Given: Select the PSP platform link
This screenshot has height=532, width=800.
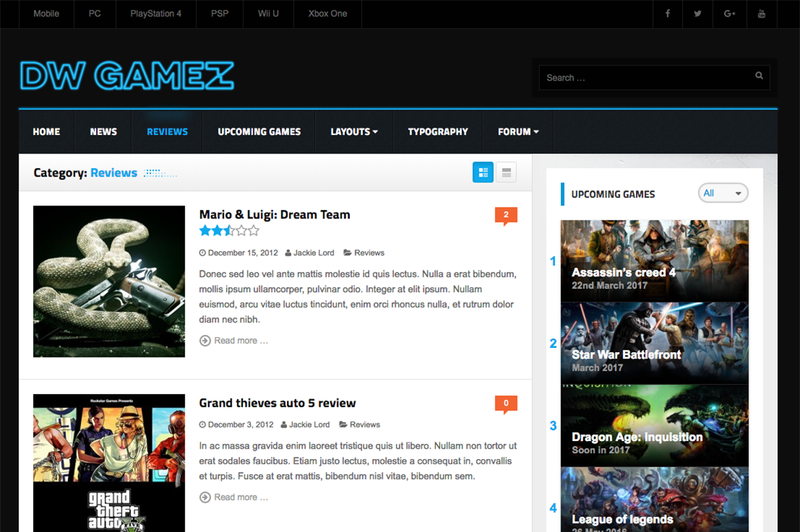Looking at the screenshot, I should 220,14.
